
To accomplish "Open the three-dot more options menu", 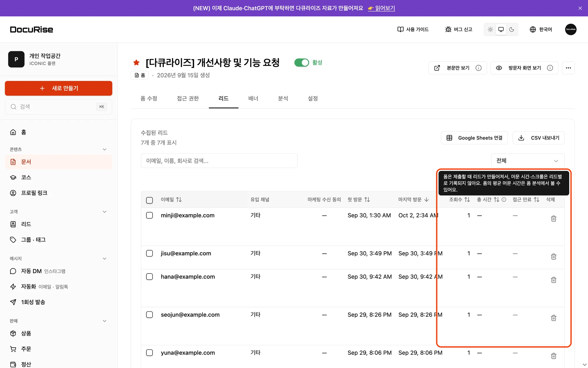I will (568, 68).
